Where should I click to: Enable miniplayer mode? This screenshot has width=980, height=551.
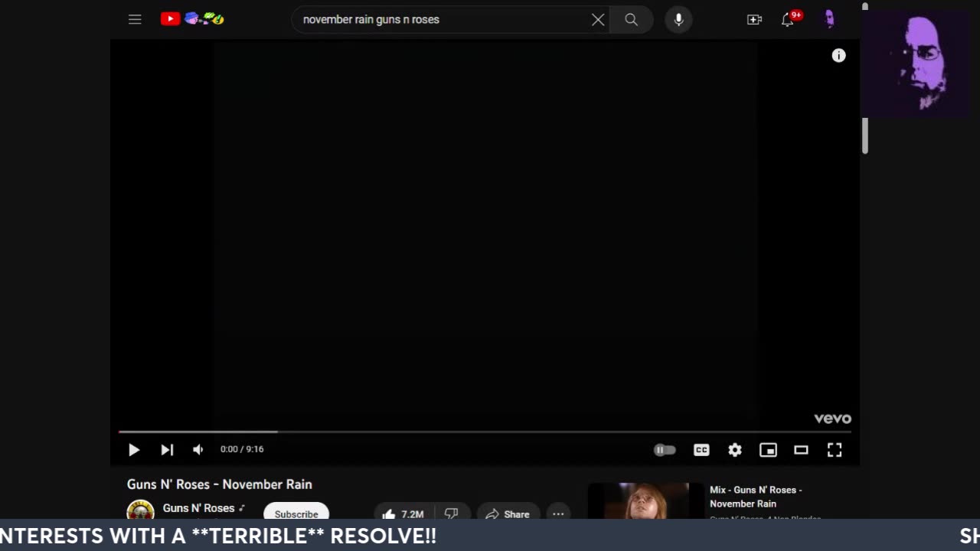click(768, 450)
